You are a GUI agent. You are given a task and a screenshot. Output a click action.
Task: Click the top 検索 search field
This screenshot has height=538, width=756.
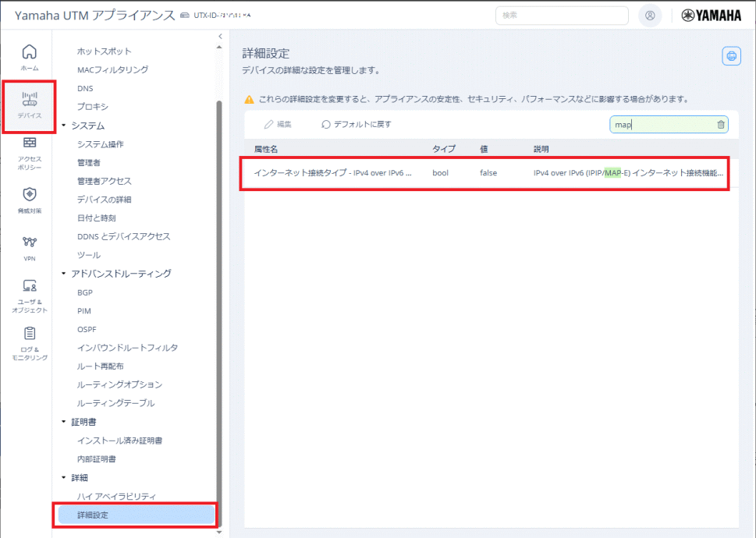pyautogui.click(x=562, y=16)
